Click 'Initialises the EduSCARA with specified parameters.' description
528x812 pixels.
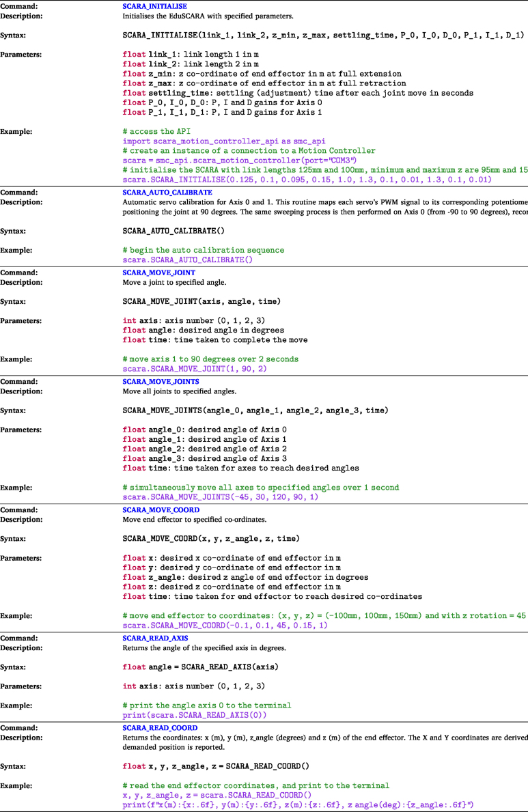coord(208,16)
